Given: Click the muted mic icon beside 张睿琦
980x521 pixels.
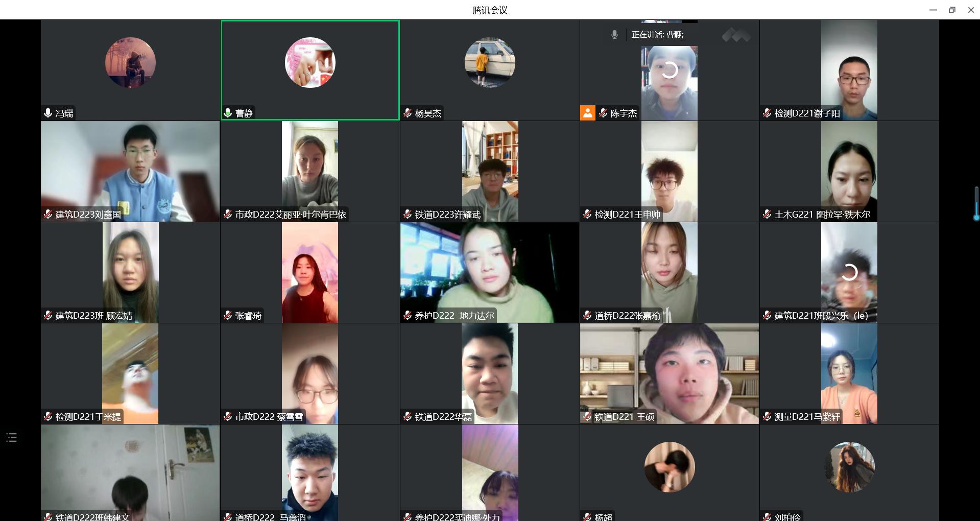Looking at the screenshot, I should (x=228, y=316).
